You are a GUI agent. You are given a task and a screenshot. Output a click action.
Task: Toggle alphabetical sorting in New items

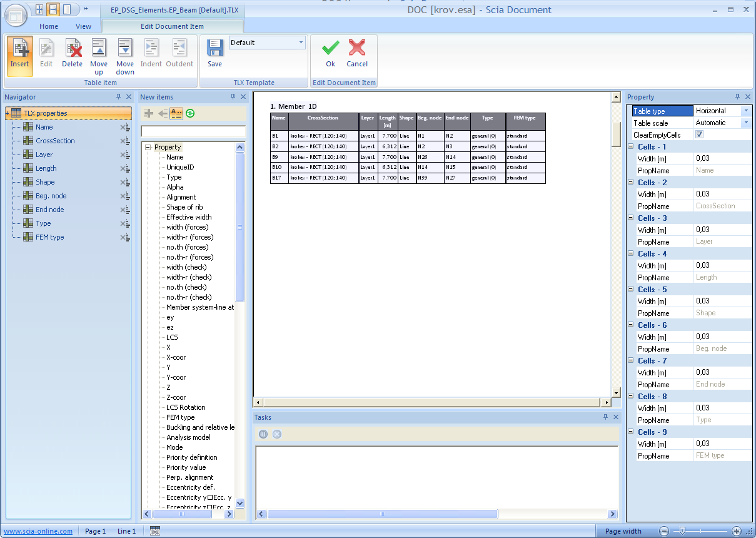tap(176, 113)
